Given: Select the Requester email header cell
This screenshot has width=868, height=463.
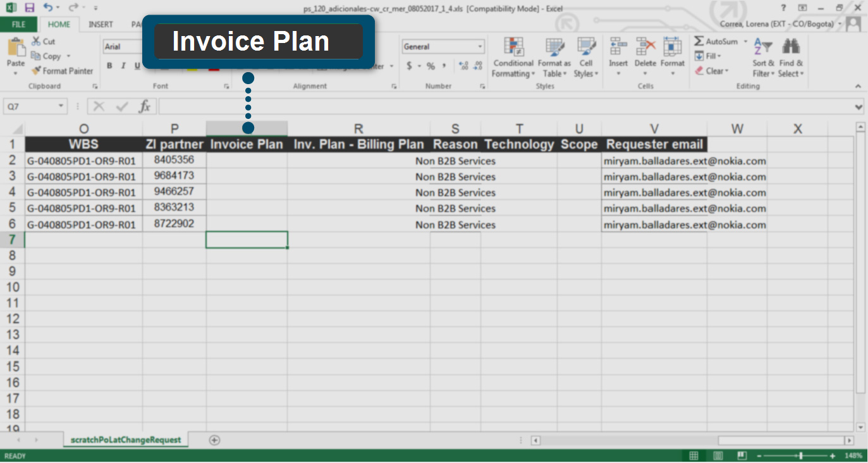Looking at the screenshot, I should (654, 144).
